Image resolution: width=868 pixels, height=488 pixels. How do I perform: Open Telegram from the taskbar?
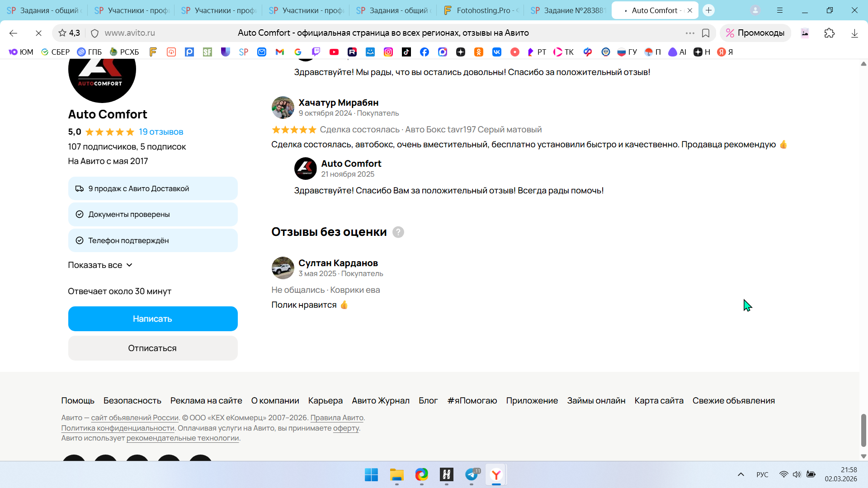[472, 474]
